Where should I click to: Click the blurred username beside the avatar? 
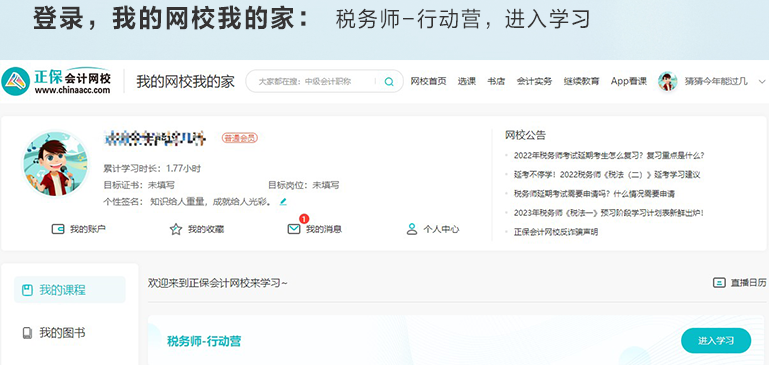(x=155, y=138)
